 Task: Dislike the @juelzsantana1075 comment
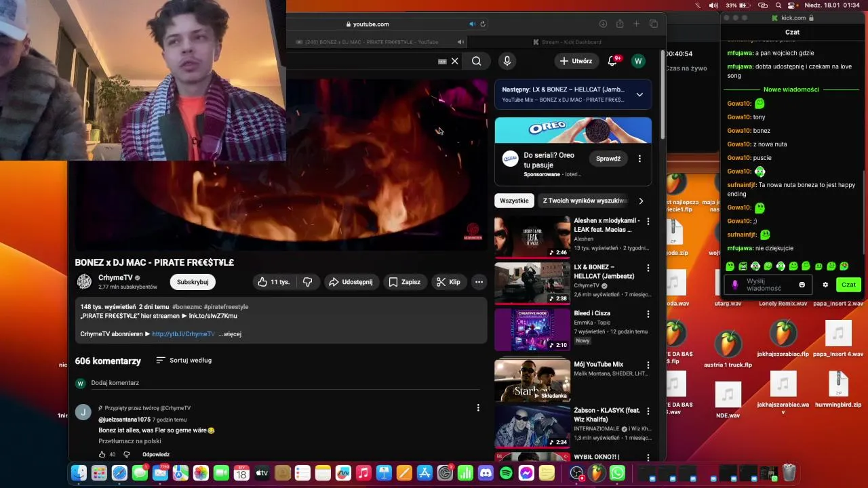(126, 454)
